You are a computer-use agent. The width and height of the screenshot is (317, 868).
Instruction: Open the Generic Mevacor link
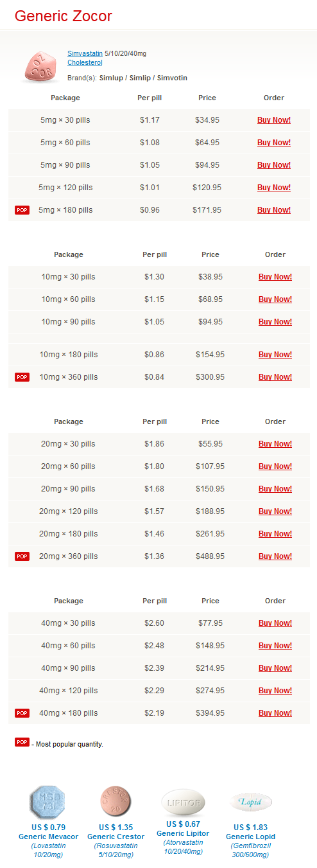pos(48,837)
